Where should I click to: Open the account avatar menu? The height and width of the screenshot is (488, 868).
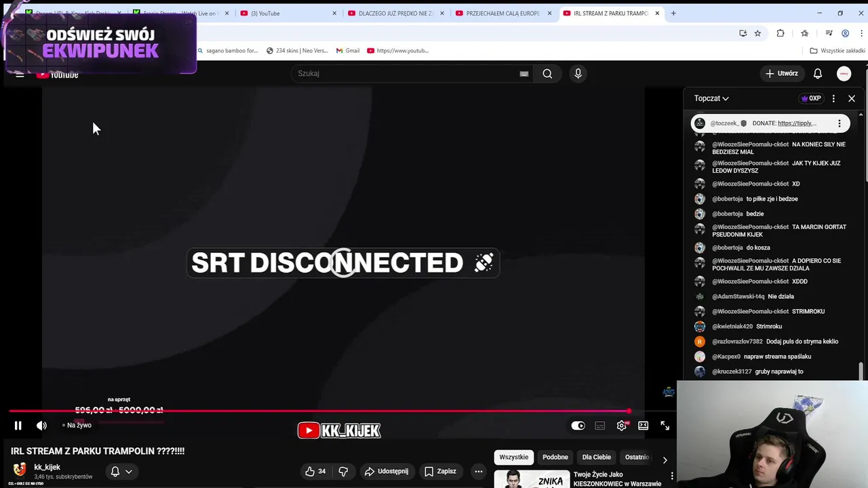(x=844, y=73)
